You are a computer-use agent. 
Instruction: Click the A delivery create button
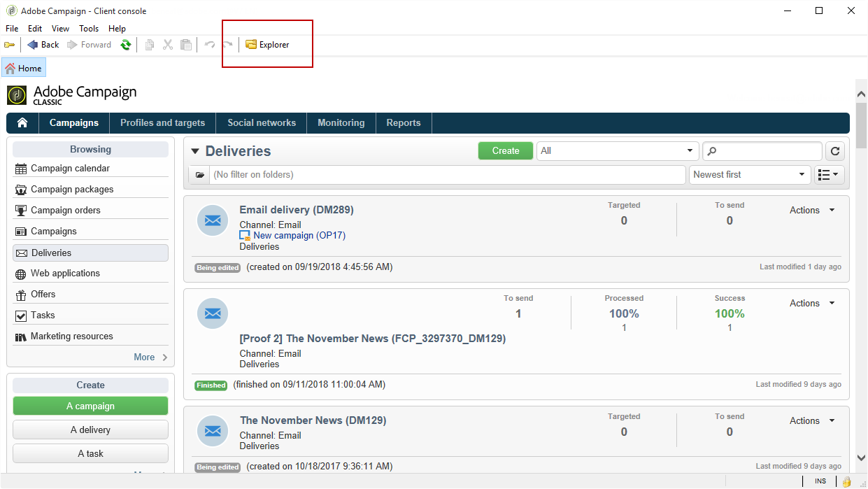click(x=90, y=430)
